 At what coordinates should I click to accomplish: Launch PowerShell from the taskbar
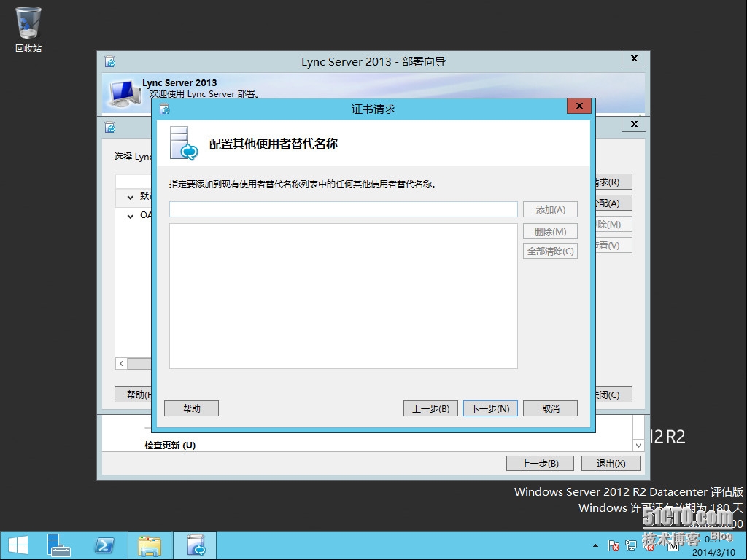point(104,545)
